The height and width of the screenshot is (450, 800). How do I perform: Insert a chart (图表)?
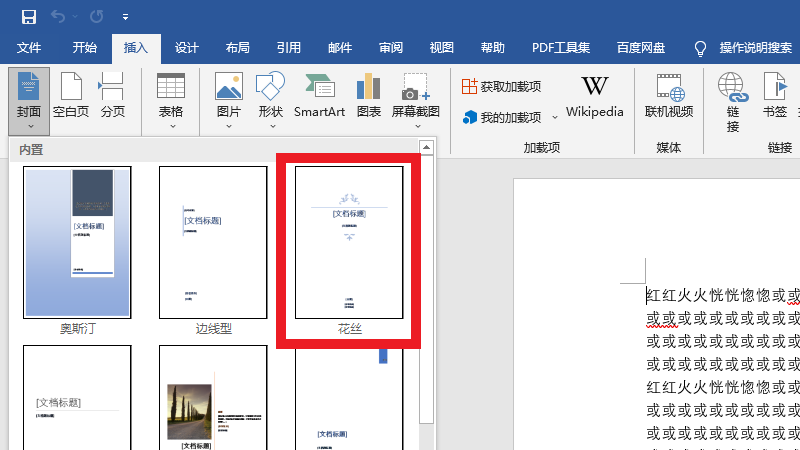(x=369, y=97)
